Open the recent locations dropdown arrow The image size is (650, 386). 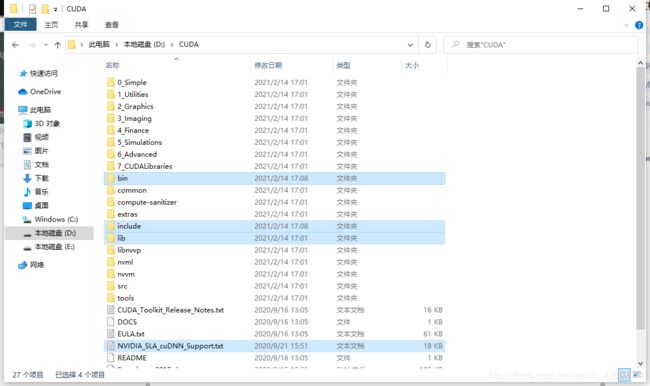point(46,45)
